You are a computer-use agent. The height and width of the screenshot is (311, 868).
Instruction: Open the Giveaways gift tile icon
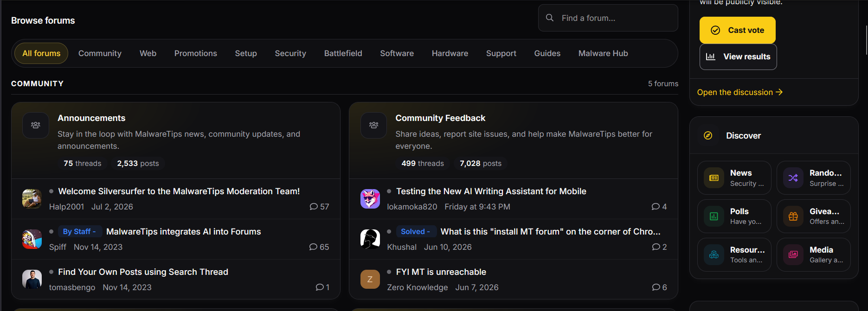793,216
